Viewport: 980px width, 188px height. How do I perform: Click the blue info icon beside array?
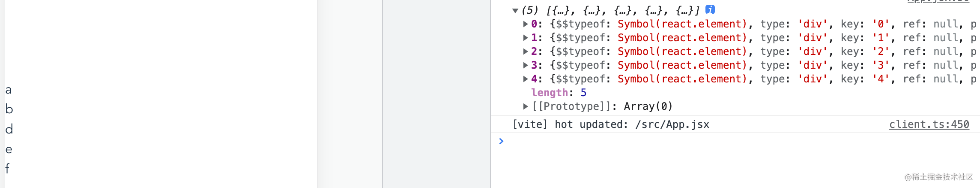(x=710, y=9)
